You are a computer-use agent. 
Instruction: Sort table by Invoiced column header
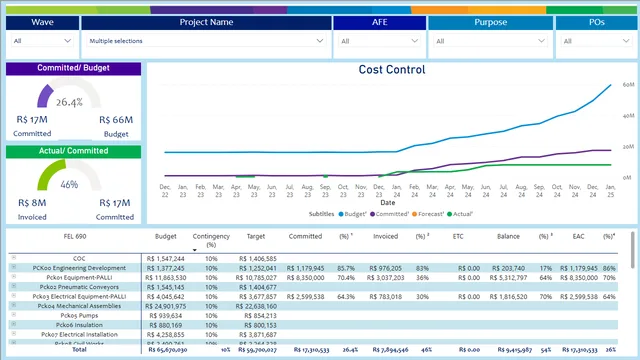click(x=385, y=236)
